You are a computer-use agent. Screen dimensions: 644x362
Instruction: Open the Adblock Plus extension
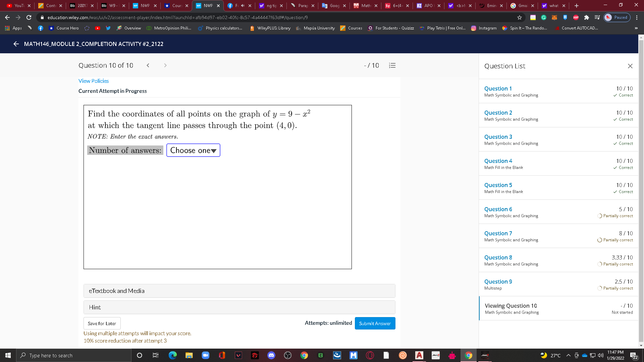pyautogui.click(x=576, y=17)
